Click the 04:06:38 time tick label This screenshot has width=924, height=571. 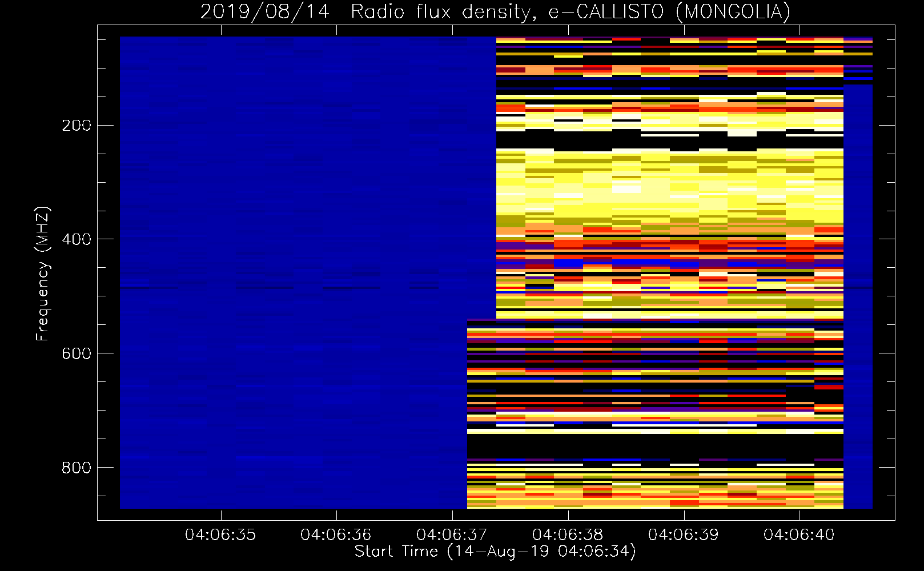[568, 535]
